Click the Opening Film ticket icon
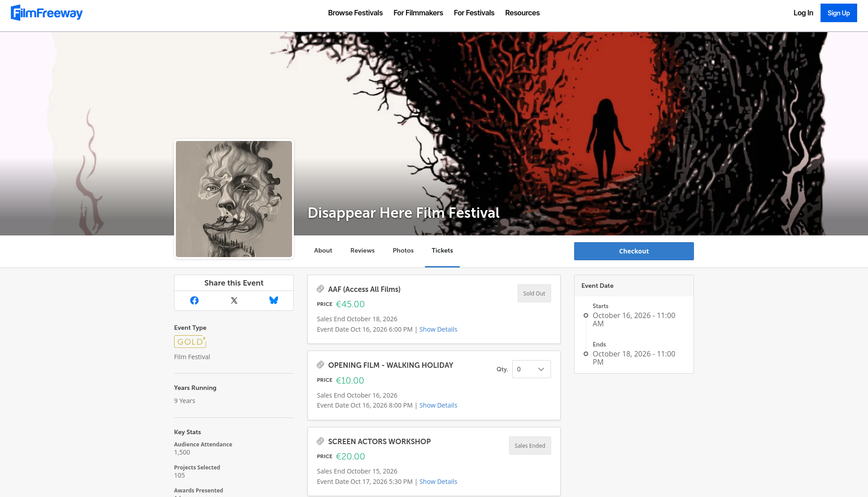The height and width of the screenshot is (497, 868). pyautogui.click(x=321, y=365)
